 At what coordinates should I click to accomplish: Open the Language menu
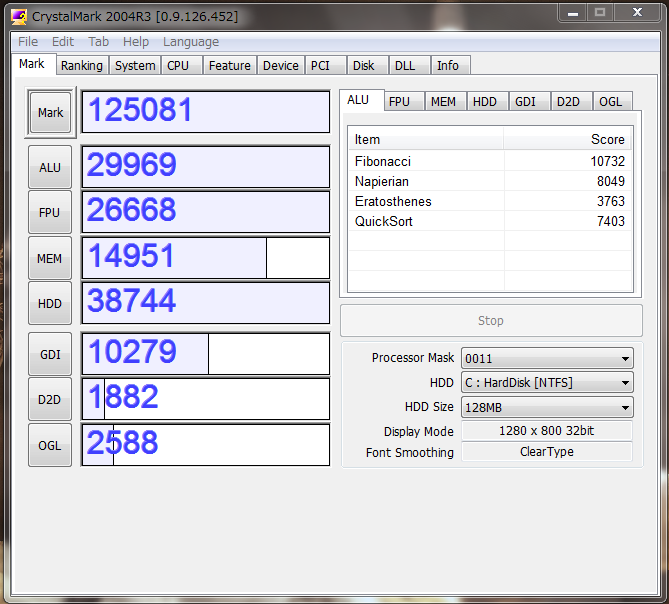coord(191,42)
